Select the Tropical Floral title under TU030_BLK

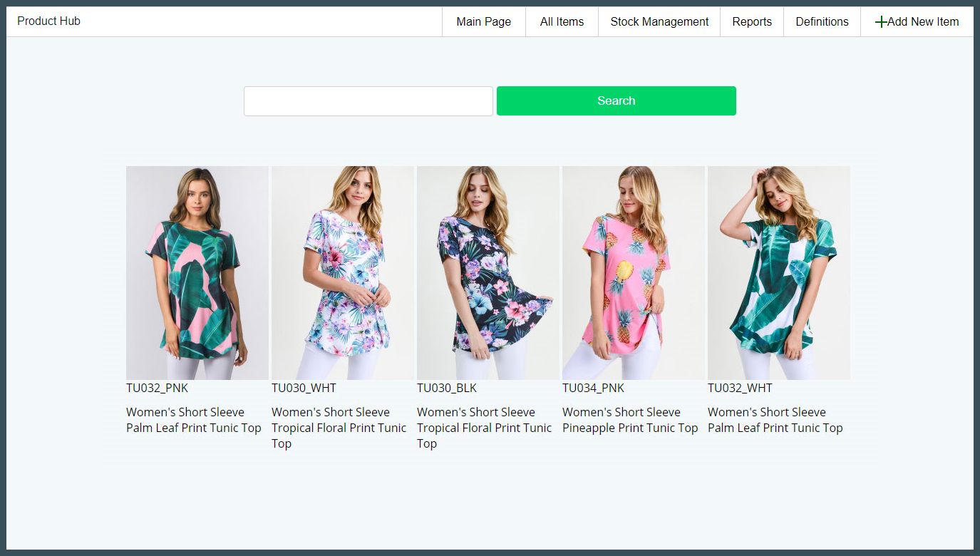tap(485, 428)
